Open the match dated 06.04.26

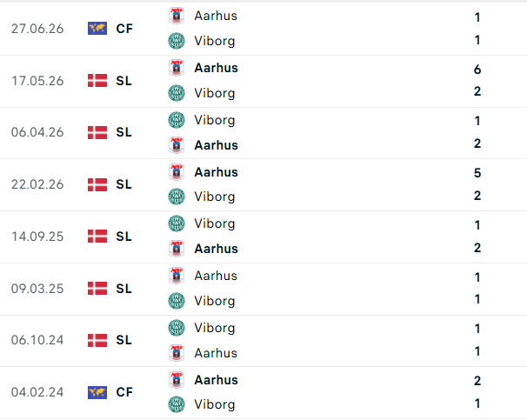tap(263, 133)
